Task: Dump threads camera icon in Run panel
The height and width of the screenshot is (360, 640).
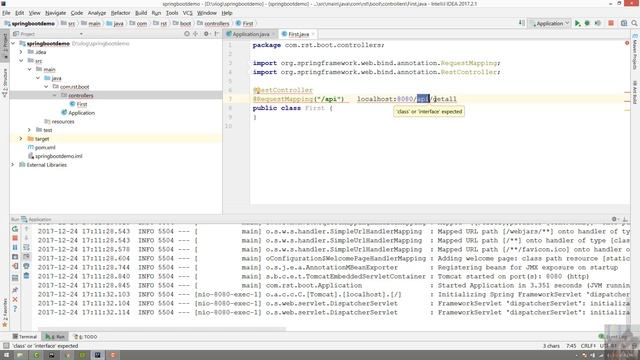Action: (x=15, y=257)
